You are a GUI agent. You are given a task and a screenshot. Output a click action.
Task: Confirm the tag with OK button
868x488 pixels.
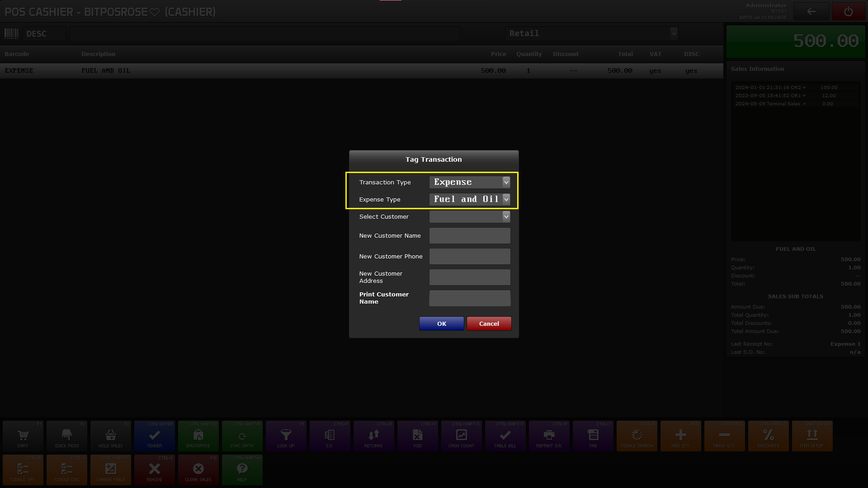(x=441, y=324)
